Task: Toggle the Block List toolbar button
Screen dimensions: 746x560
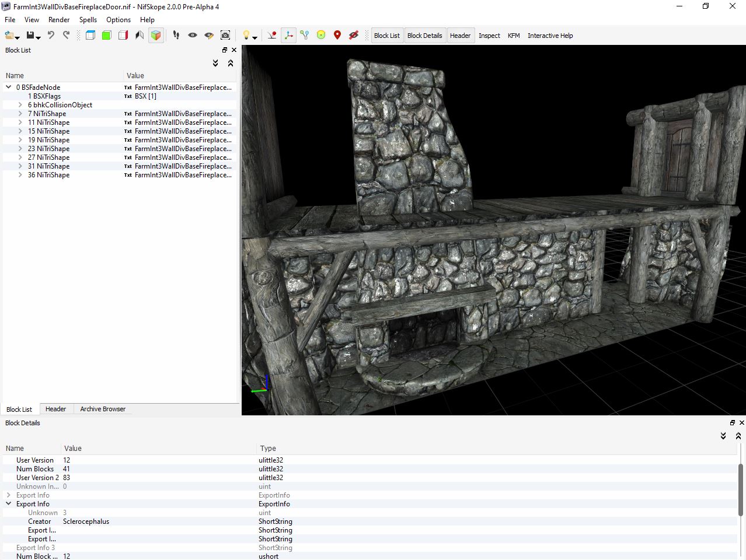Action: [387, 36]
